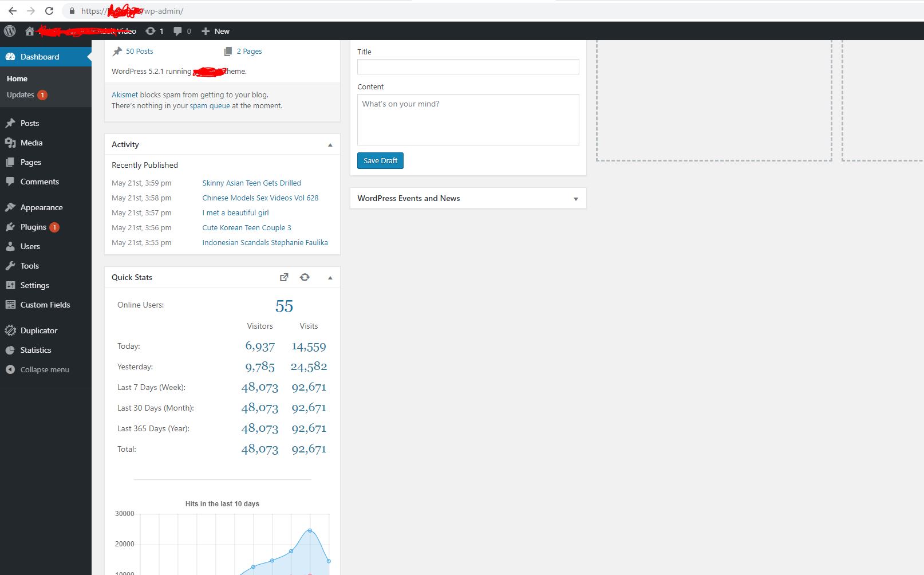The height and width of the screenshot is (575, 924).
Task: Collapse the Activity widget
Action: pyautogui.click(x=330, y=145)
